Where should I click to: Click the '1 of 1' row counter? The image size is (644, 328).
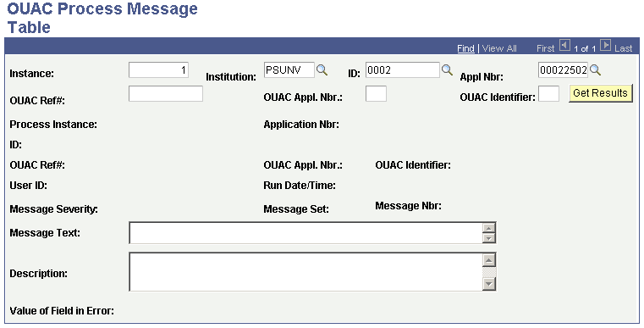coord(585,49)
